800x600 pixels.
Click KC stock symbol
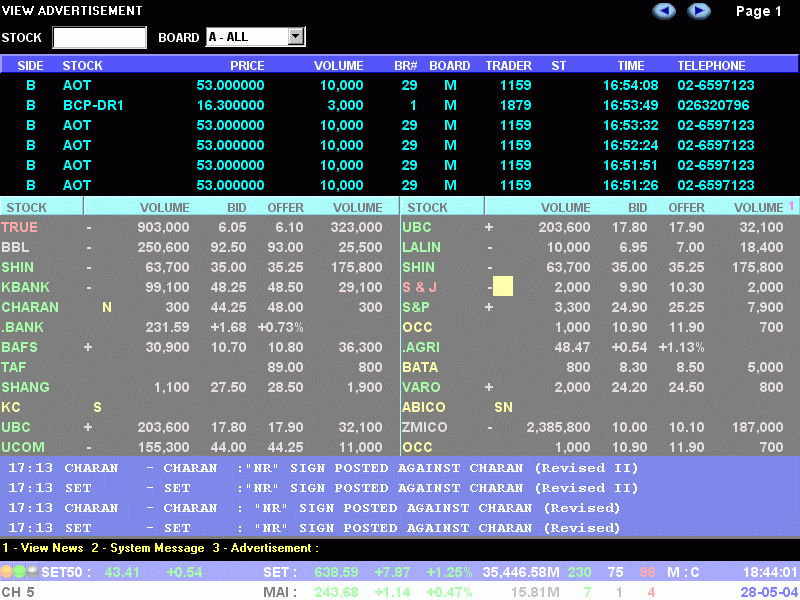point(11,407)
